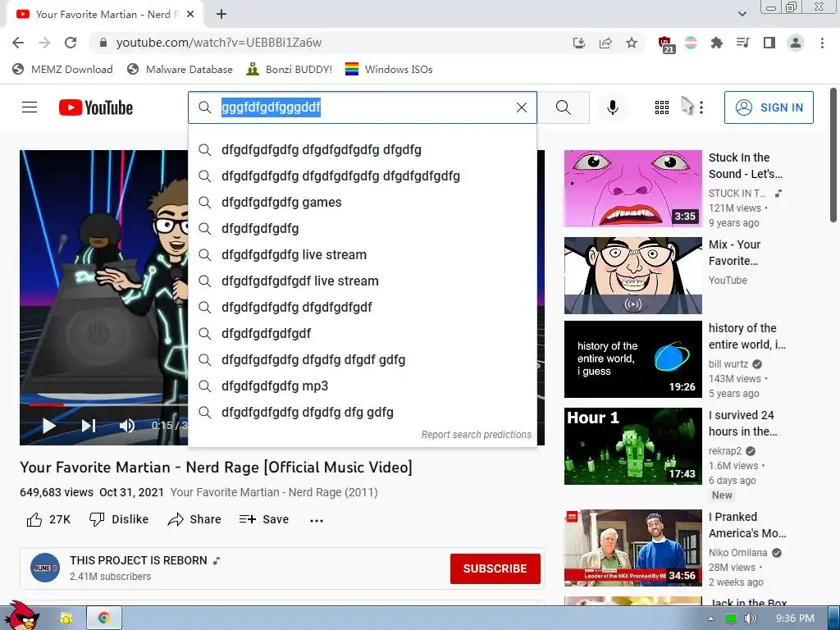Screen dimensions: 840x630
Task: Open 'I Pranked America's Mo...' video title
Action: tap(747, 525)
